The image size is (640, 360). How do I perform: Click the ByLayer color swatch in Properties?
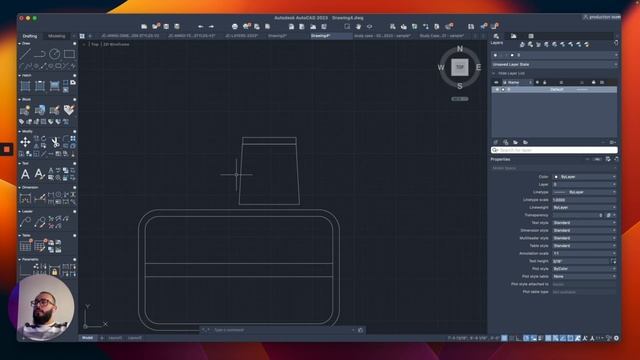[x=556, y=177]
